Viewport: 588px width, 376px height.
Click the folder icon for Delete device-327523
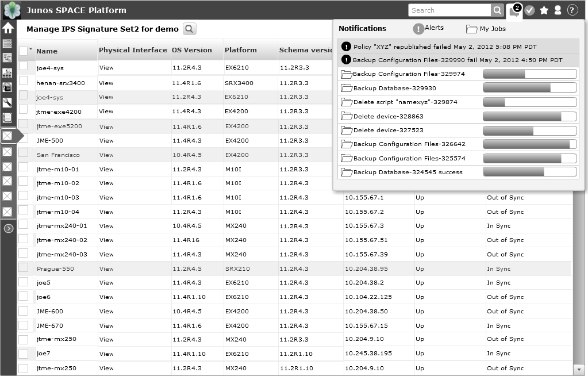tap(346, 130)
